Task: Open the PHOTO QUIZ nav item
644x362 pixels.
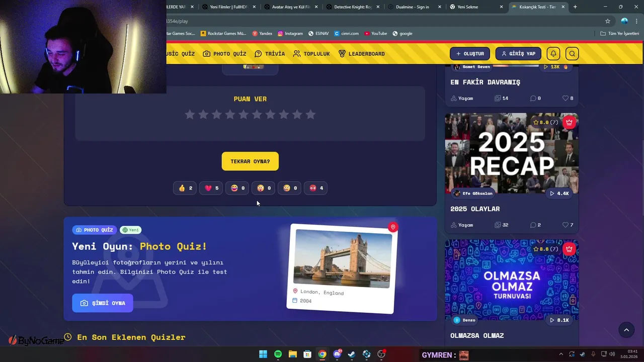Action: 225,54
